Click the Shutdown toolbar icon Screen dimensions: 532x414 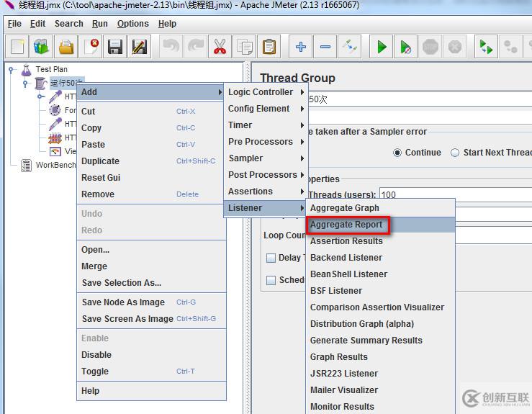coord(455,47)
